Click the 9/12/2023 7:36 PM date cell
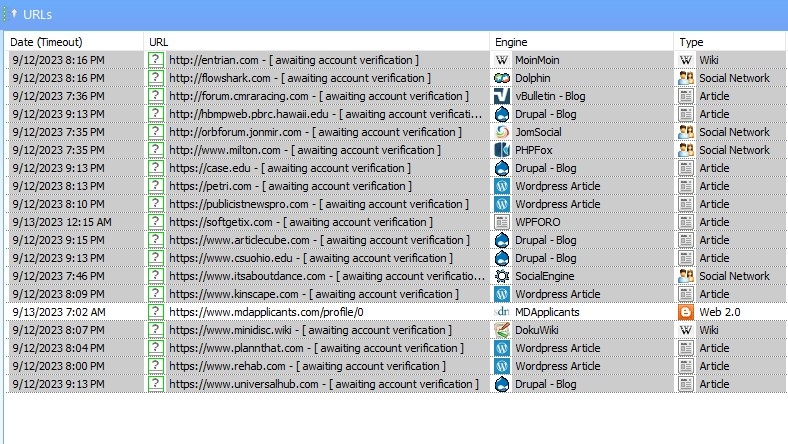The width and height of the screenshot is (788, 444). pyautogui.click(x=58, y=96)
